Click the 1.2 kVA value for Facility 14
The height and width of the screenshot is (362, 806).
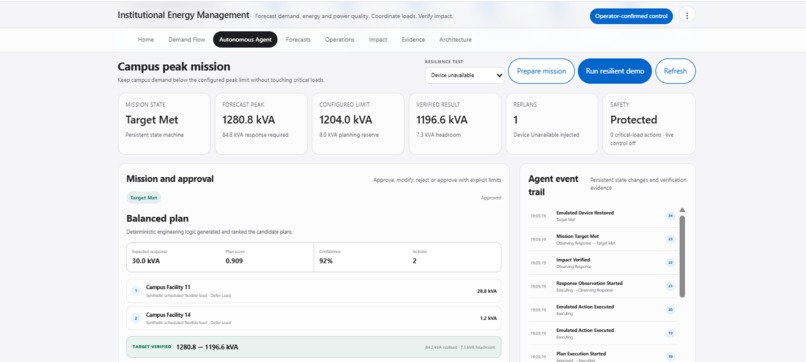[x=488, y=318]
